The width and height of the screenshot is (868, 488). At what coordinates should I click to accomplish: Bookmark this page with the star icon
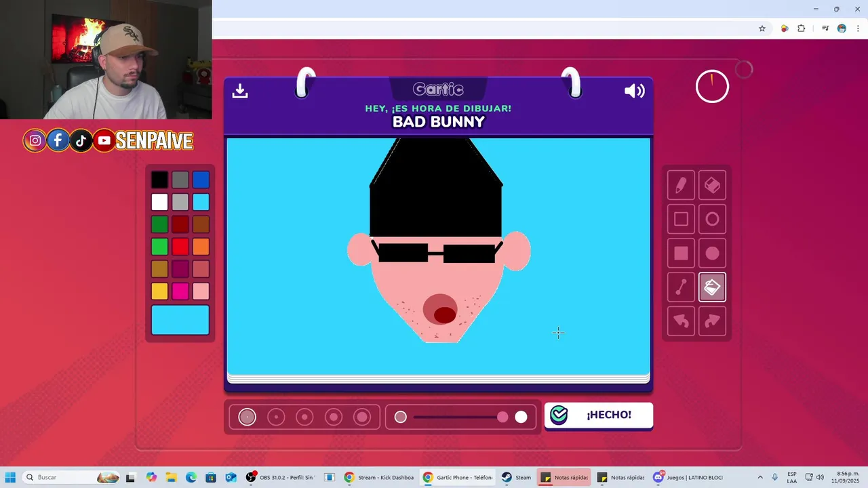click(x=762, y=28)
